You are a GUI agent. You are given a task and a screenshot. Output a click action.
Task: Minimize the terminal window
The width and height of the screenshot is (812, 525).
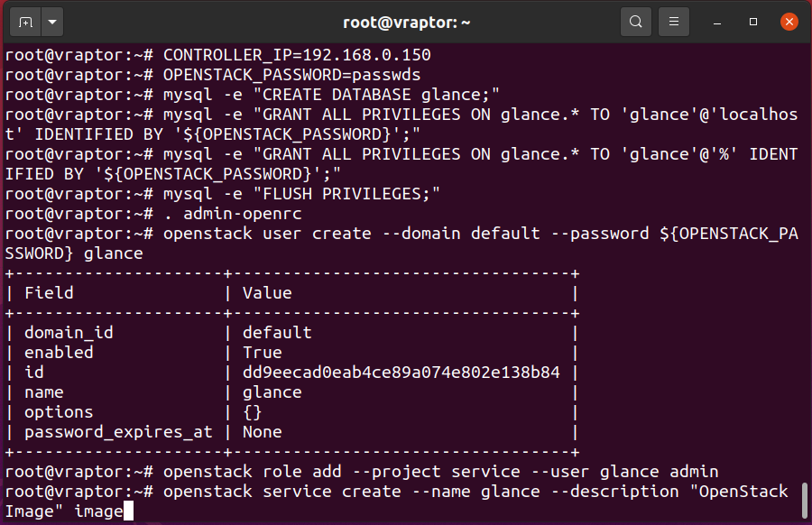(717, 23)
